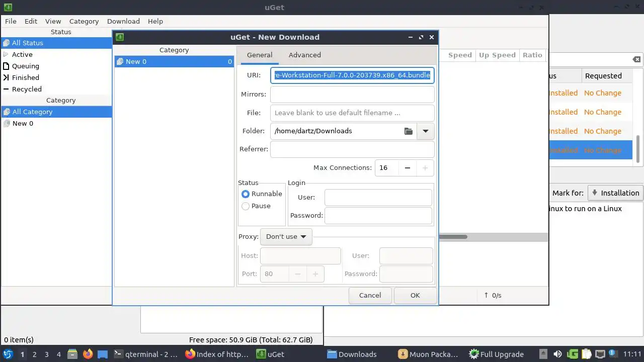Clear the Muon search field icon

pos(636,59)
